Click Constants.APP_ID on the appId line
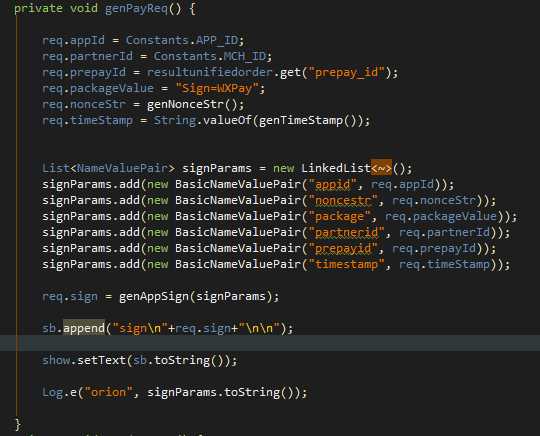Viewport: 540px width, 436px height. [x=182, y=40]
